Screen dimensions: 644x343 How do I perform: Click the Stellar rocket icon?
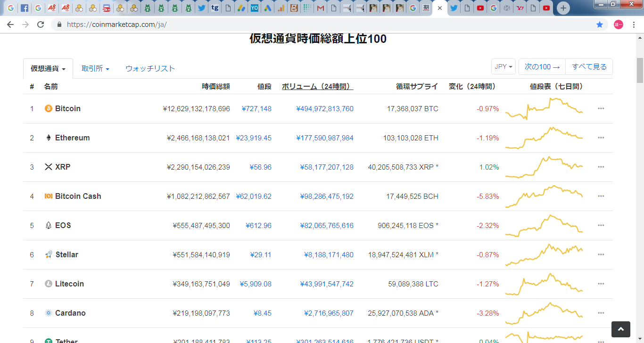(x=48, y=254)
